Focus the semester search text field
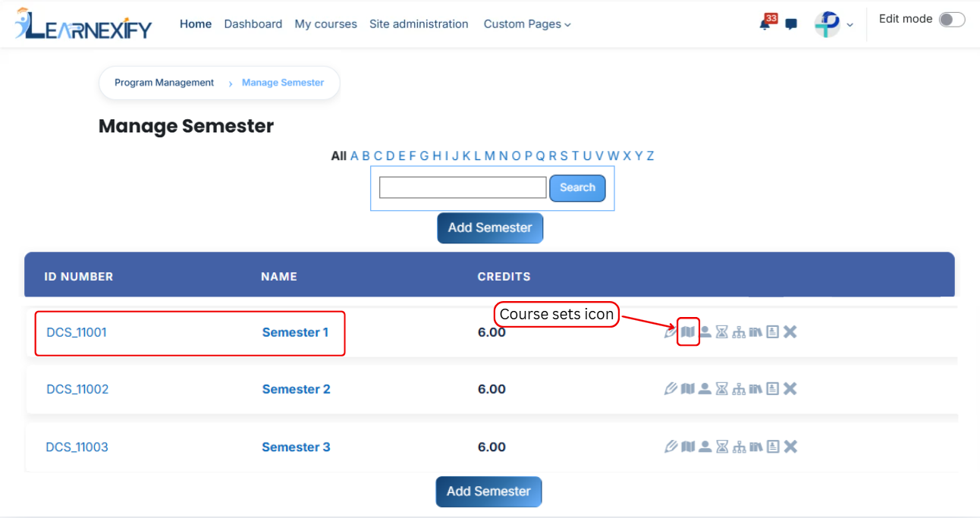Image resolution: width=980 pixels, height=518 pixels. point(463,187)
